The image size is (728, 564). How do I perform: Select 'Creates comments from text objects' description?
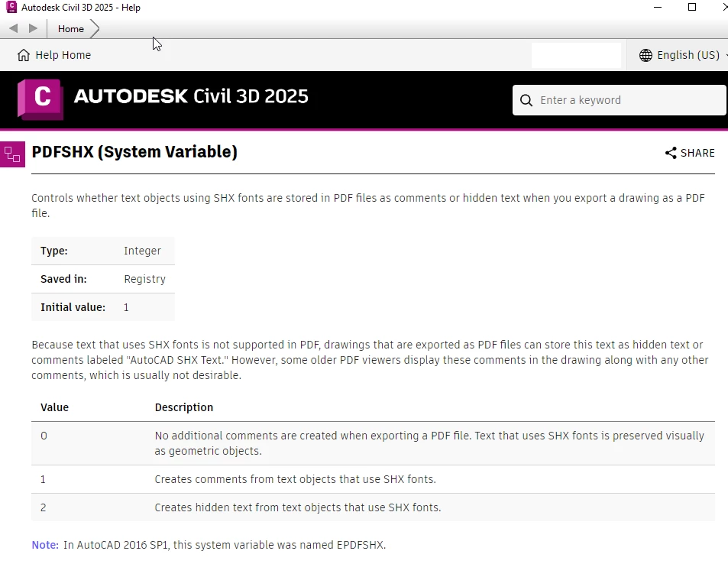(x=296, y=479)
